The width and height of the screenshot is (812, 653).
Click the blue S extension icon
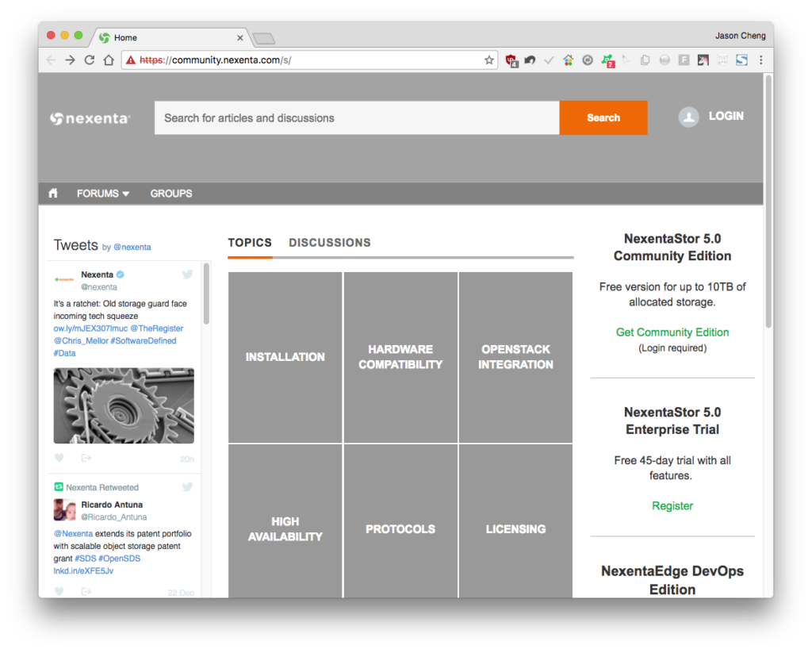pos(741,60)
